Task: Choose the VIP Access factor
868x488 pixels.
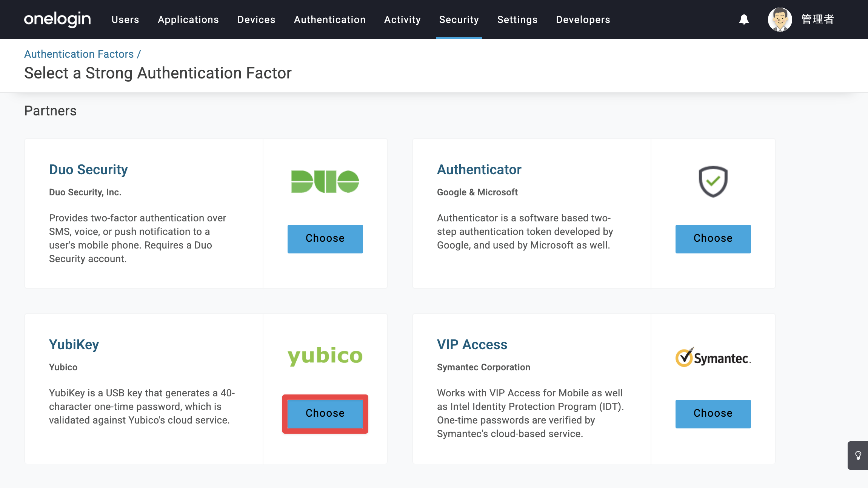Action: point(713,414)
